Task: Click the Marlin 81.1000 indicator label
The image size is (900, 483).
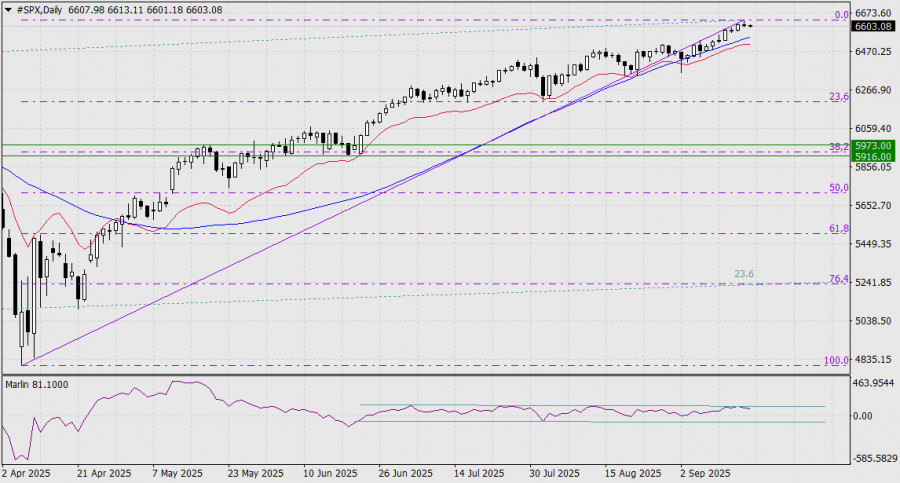Action: [36, 384]
